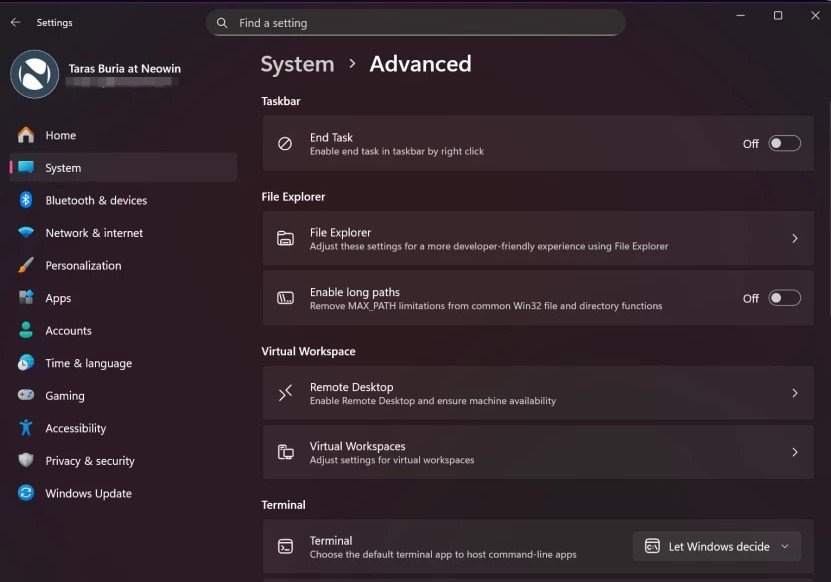The width and height of the screenshot is (831, 582).
Task: Close the Settings window
Action: pyautogui.click(x=815, y=15)
